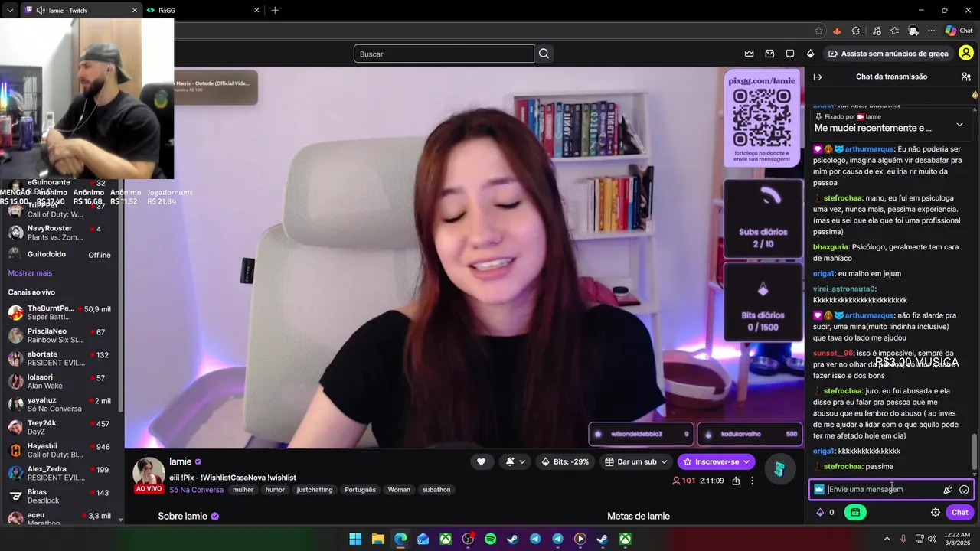Screen dimensions: 980x551
Task: Follow heart button for lamie
Action: 481,461
